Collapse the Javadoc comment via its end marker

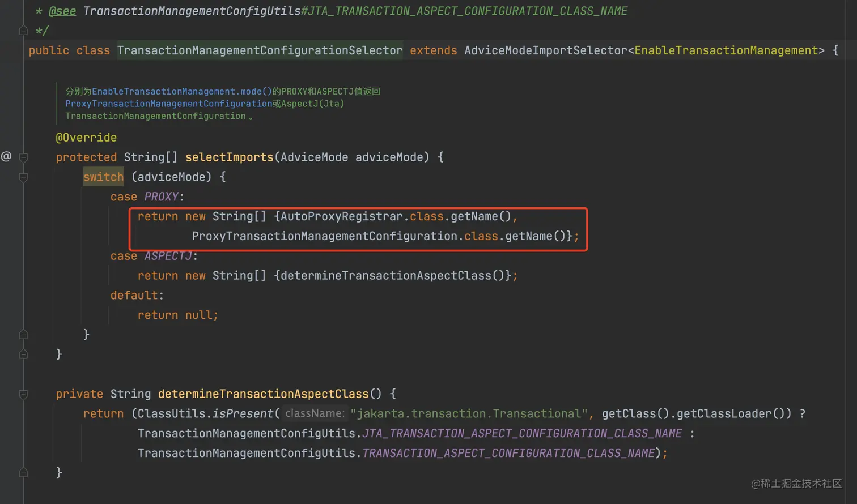tap(23, 30)
